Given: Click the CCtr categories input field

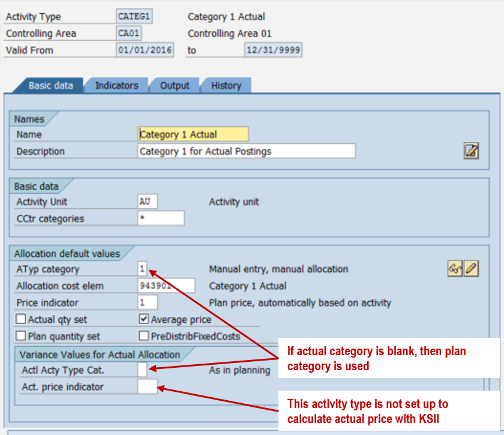Looking at the screenshot, I should point(160,218).
